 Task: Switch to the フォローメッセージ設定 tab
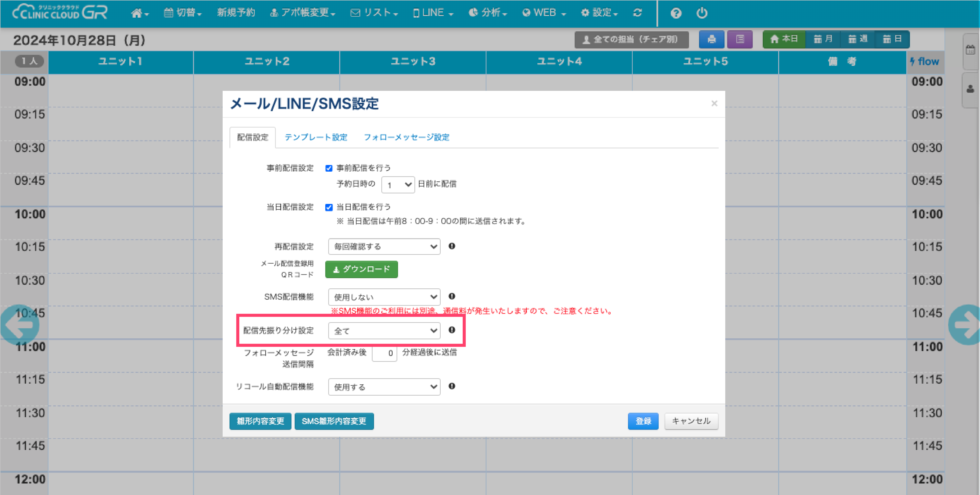(x=406, y=137)
